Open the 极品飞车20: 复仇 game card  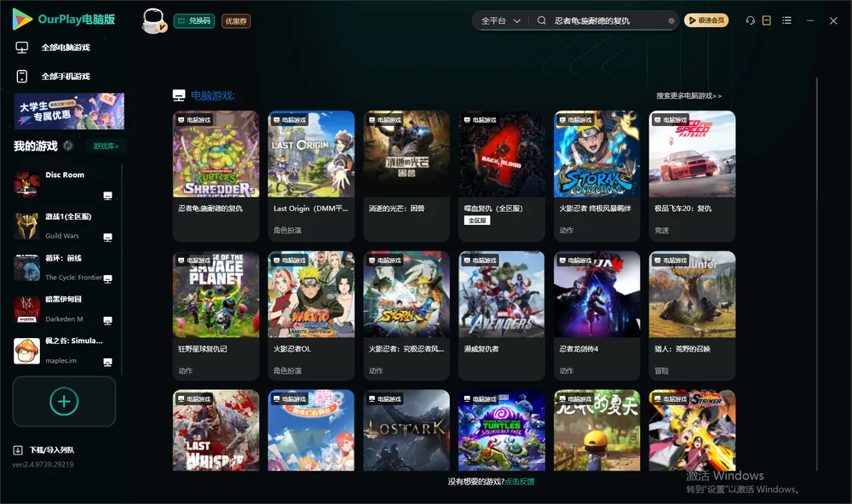(x=692, y=176)
